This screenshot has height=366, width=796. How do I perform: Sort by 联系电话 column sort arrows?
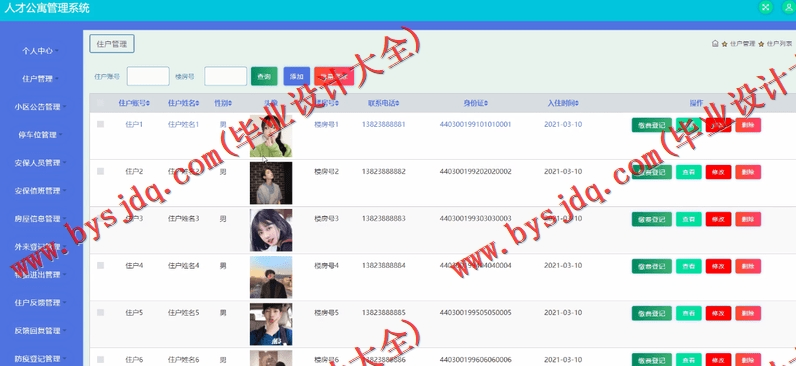tap(397, 104)
